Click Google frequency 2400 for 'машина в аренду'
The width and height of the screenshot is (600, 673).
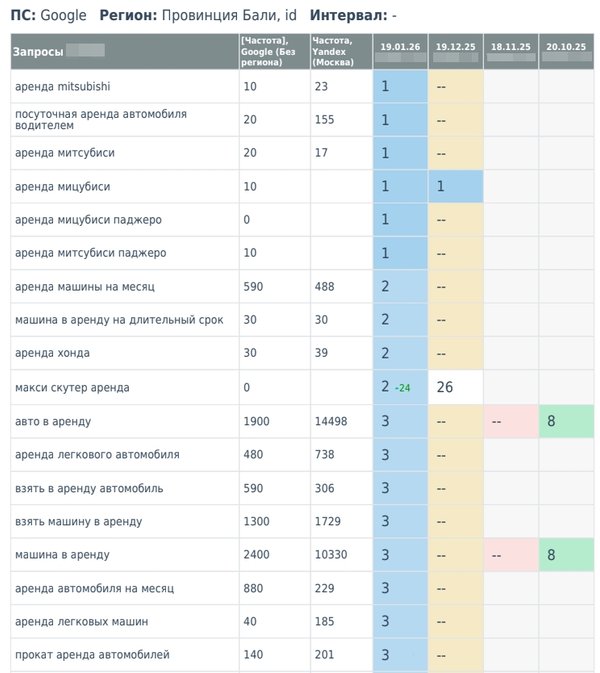click(x=256, y=555)
